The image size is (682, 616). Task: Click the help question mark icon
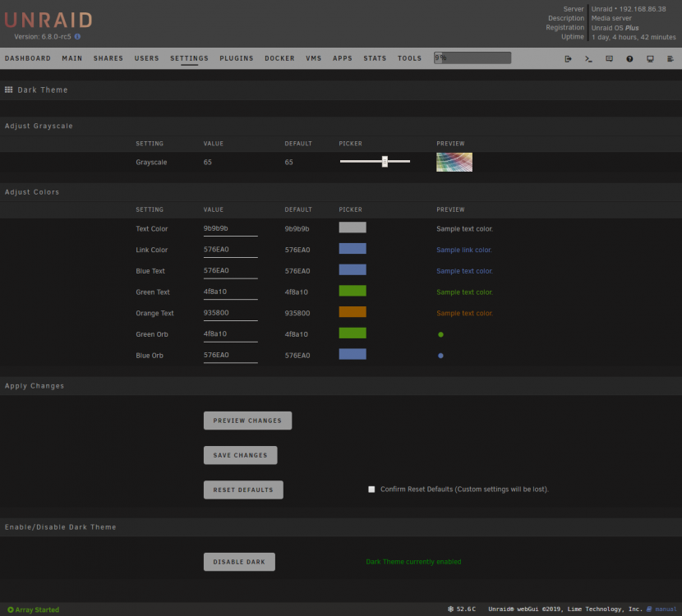(x=629, y=58)
